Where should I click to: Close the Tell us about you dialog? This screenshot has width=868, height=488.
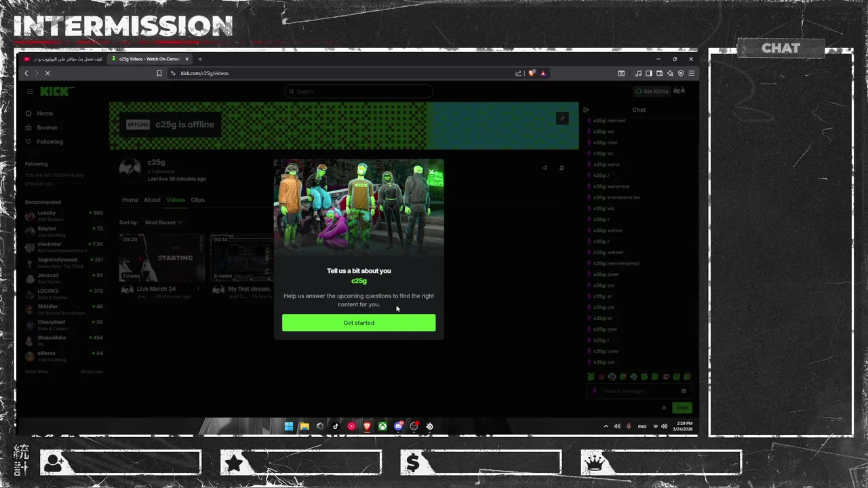coord(431,171)
